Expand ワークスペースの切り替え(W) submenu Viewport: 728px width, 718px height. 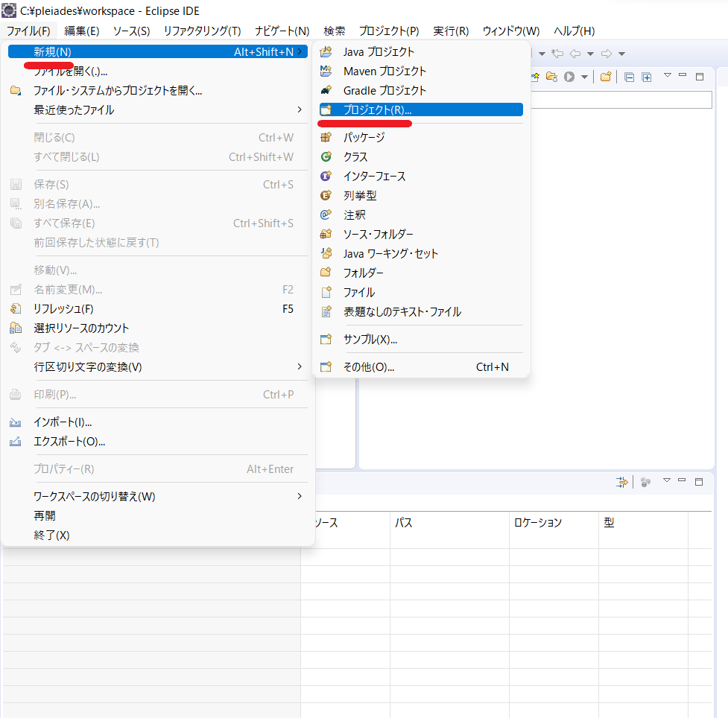click(158, 497)
